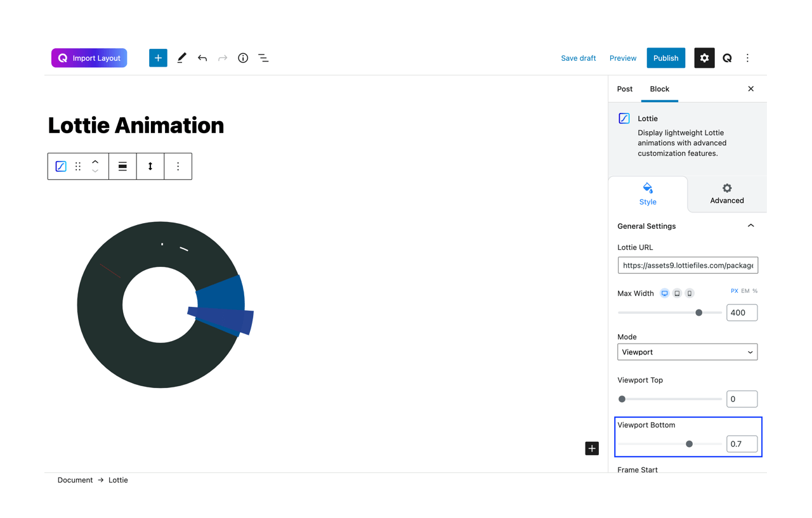Image resolution: width=812 pixels, height=518 pixels.
Task: Move the Lottie block up
Action: point(95,162)
